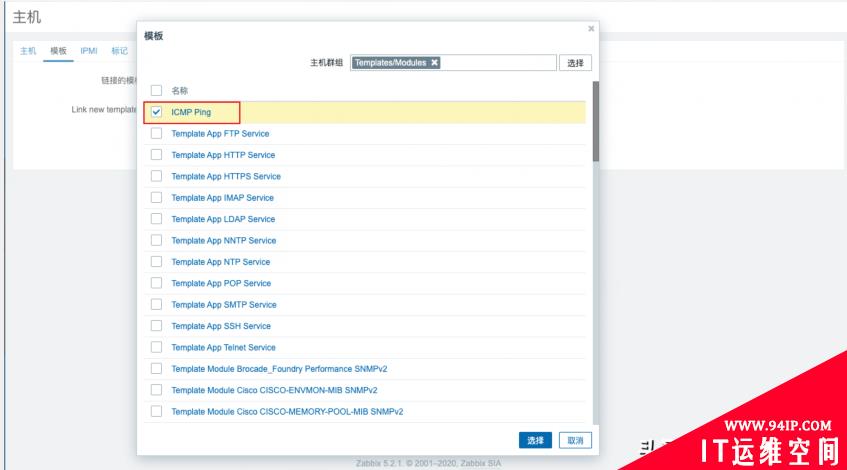Switch to the 模板 tab
This screenshot has height=470, width=847.
58,51
